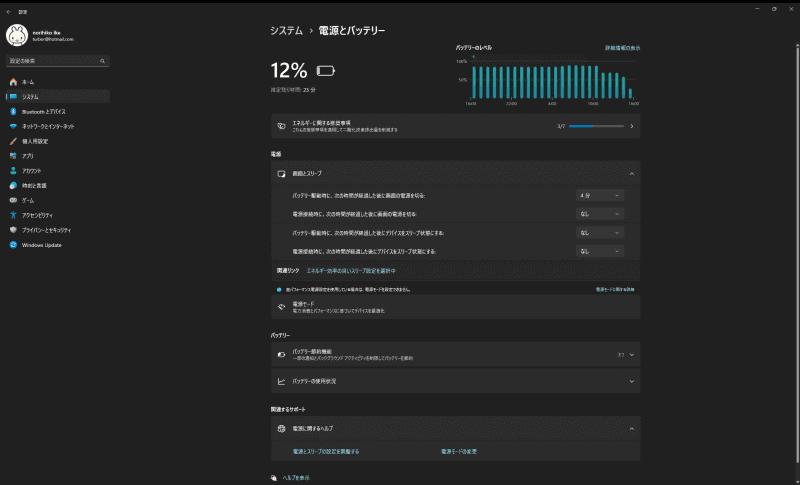Image resolution: width=800 pixels, height=485 pixels.
Task: Open the 電源モードに関する詳細 link
Action: coord(615,290)
